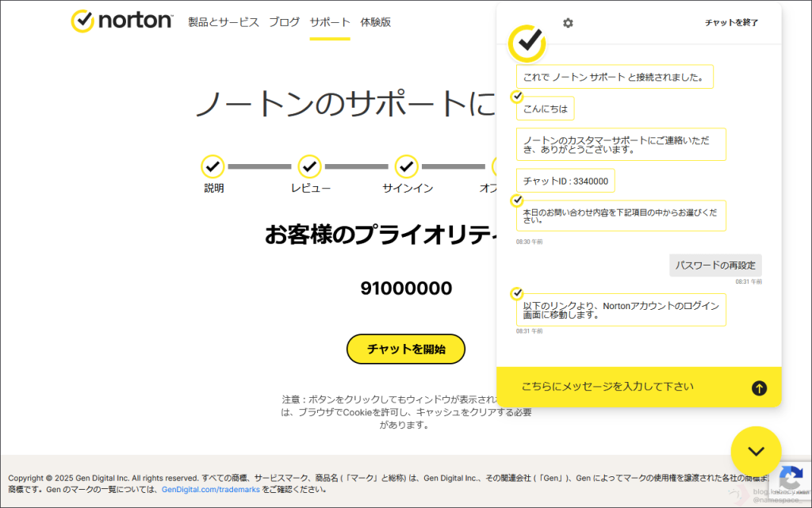Open the 製品とサービス menu
This screenshot has height=508, width=812.
224,22
